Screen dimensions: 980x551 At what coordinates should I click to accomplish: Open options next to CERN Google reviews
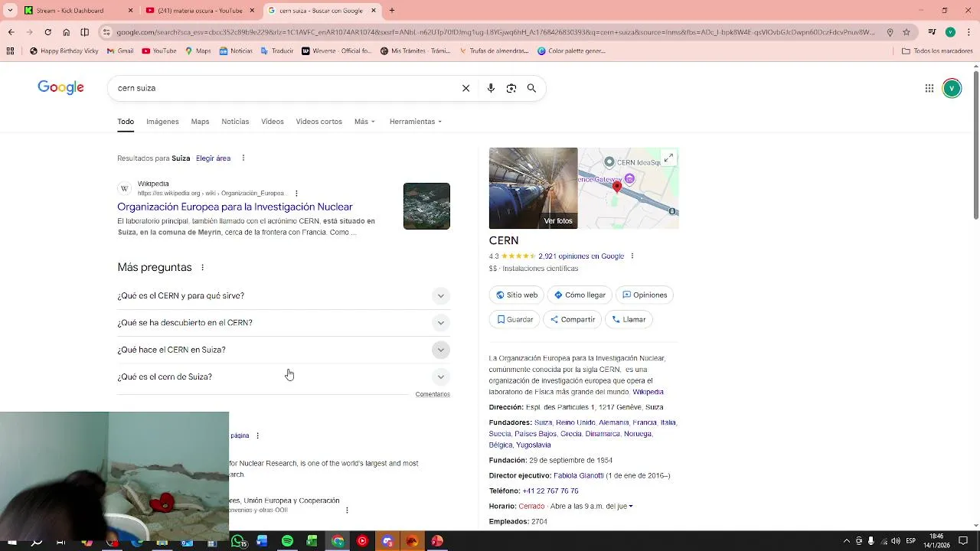pos(632,256)
